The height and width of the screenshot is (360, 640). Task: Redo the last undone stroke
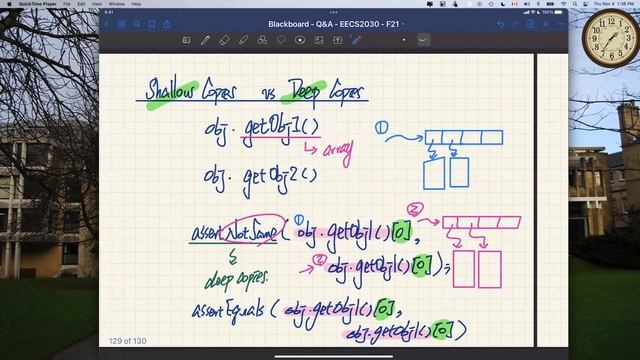click(x=516, y=24)
